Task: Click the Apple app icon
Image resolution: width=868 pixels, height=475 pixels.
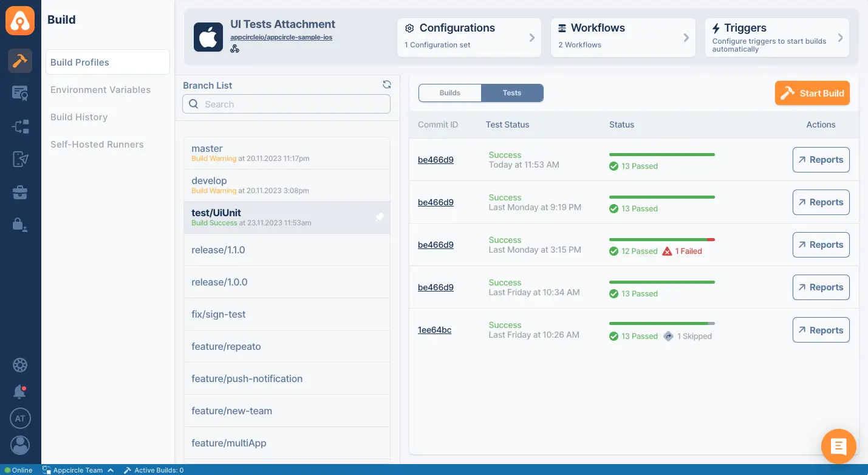Action: 208,37
